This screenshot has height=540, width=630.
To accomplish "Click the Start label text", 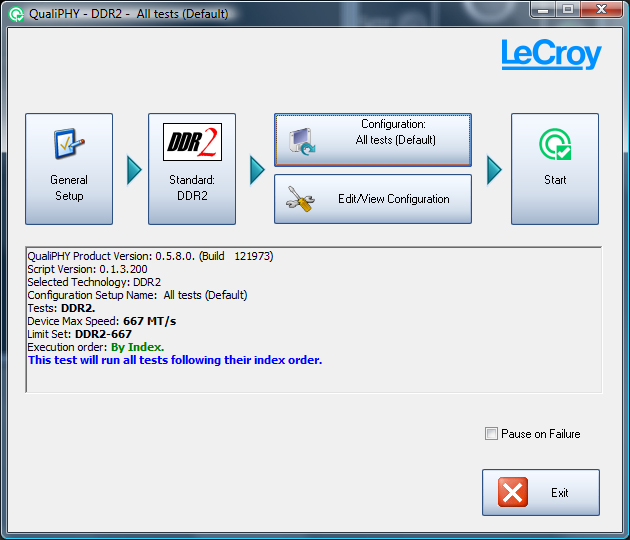I will [555, 180].
